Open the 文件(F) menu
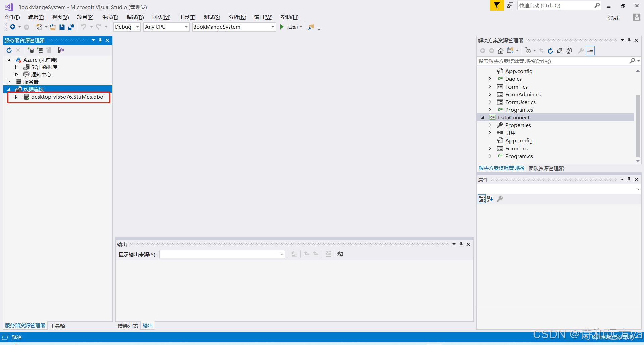Image resolution: width=644 pixels, height=345 pixels. coord(12,17)
